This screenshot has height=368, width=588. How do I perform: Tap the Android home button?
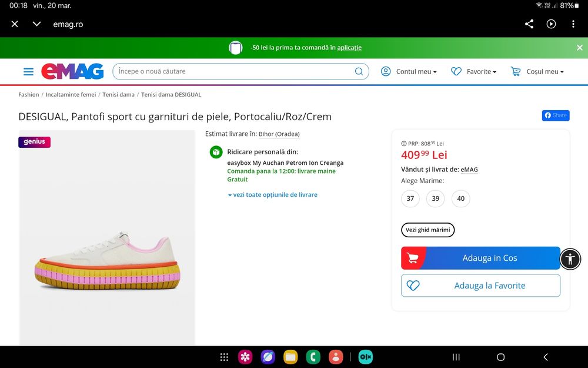pyautogui.click(x=500, y=357)
